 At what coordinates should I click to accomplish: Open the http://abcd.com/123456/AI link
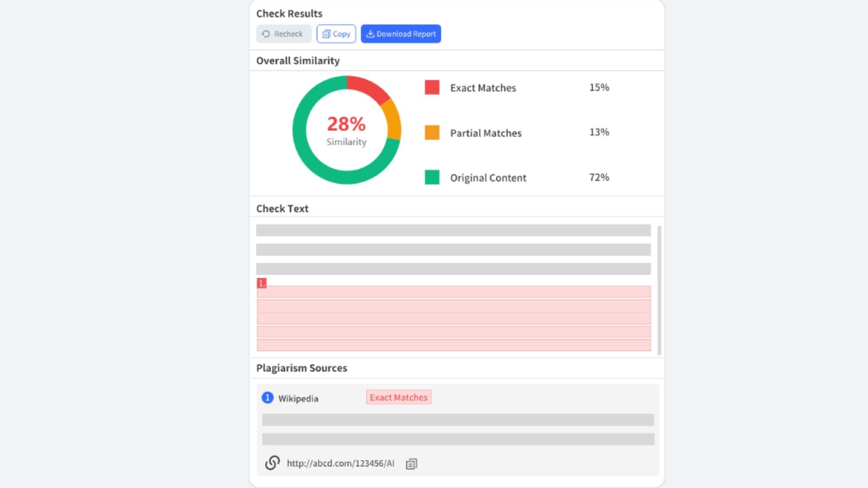(x=340, y=463)
